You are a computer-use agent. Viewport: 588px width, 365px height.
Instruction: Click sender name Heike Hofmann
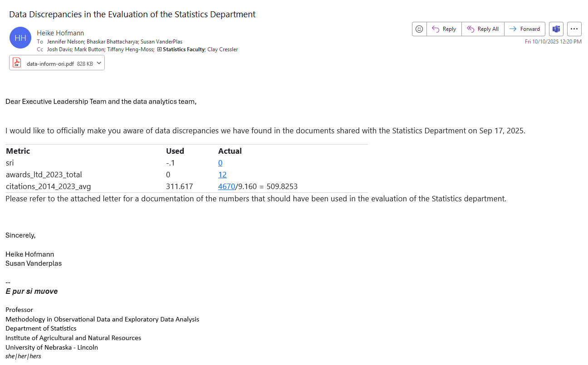point(60,33)
